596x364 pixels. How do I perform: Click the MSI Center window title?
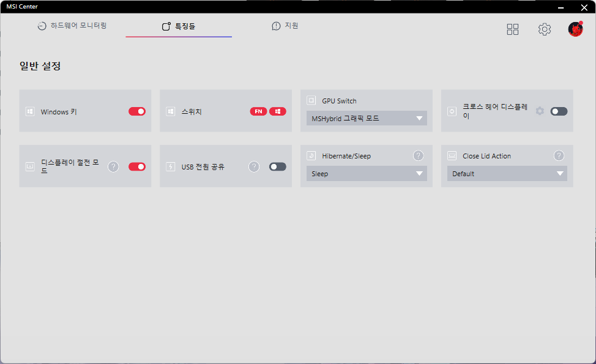coord(22,7)
